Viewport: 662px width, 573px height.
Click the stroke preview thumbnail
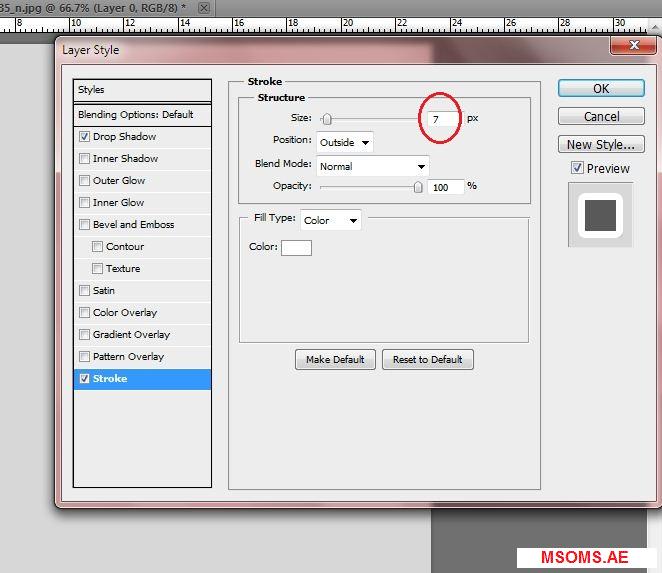tap(600, 214)
